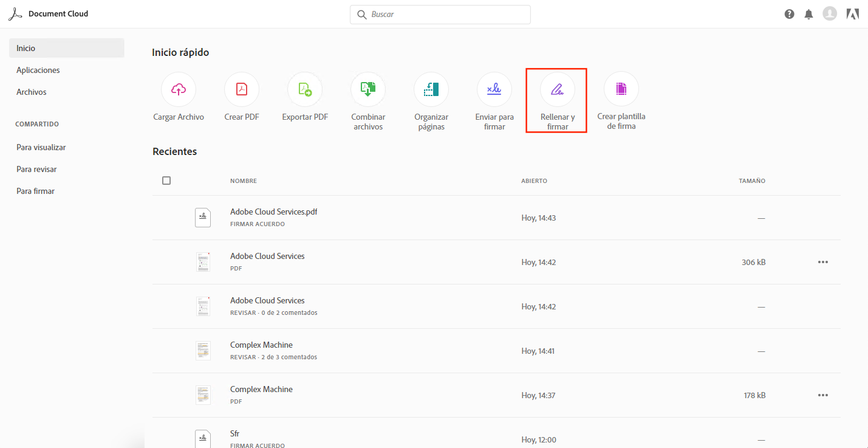The image size is (868, 448).
Task: Go to Aplicaciones in the sidebar
Action: click(38, 70)
